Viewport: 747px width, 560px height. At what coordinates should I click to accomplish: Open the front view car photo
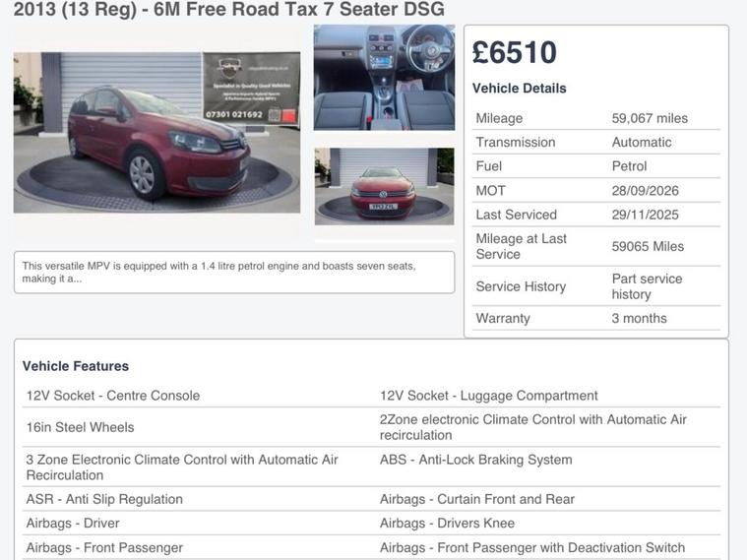pos(385,186)
